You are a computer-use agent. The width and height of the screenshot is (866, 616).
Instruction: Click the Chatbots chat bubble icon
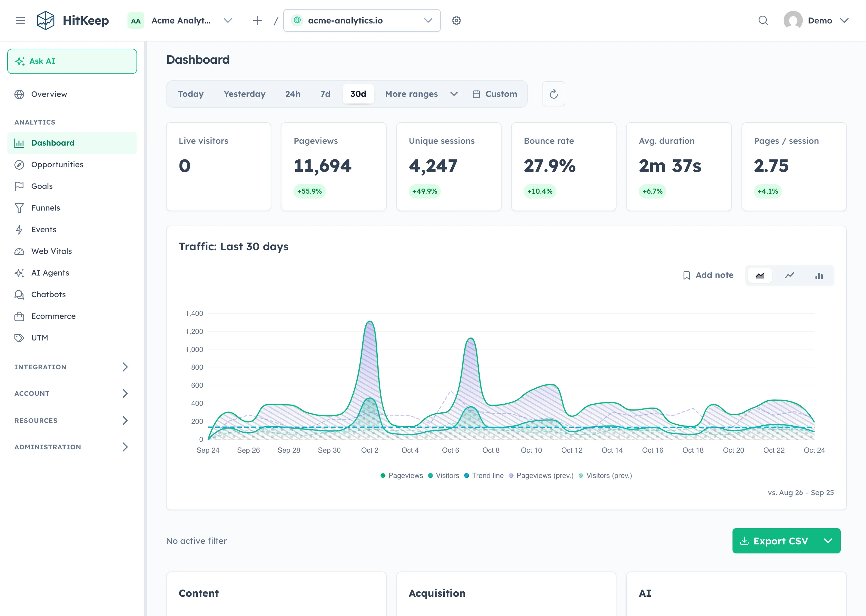19,294
